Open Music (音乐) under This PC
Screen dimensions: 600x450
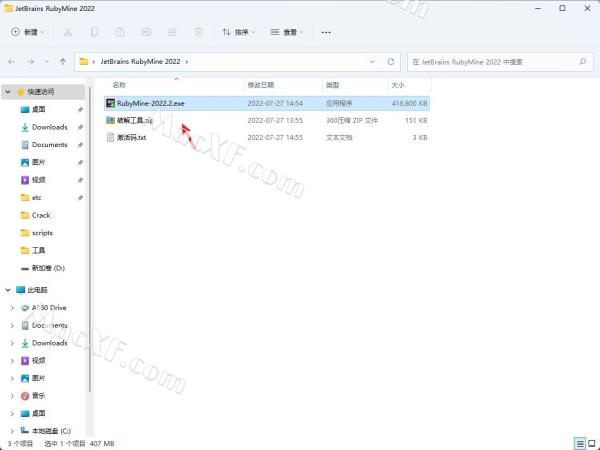[38, 396]
